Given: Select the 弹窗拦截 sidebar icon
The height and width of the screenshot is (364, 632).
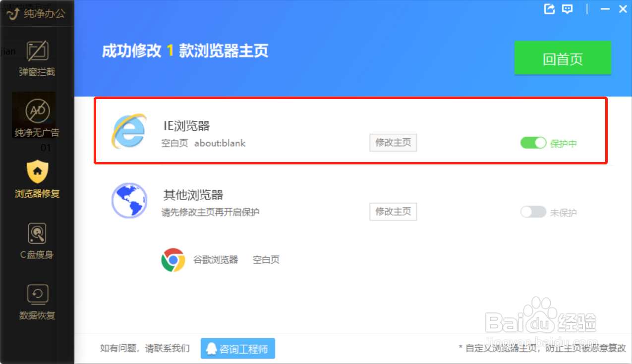Looking at the screenshot, I should 37,51.
